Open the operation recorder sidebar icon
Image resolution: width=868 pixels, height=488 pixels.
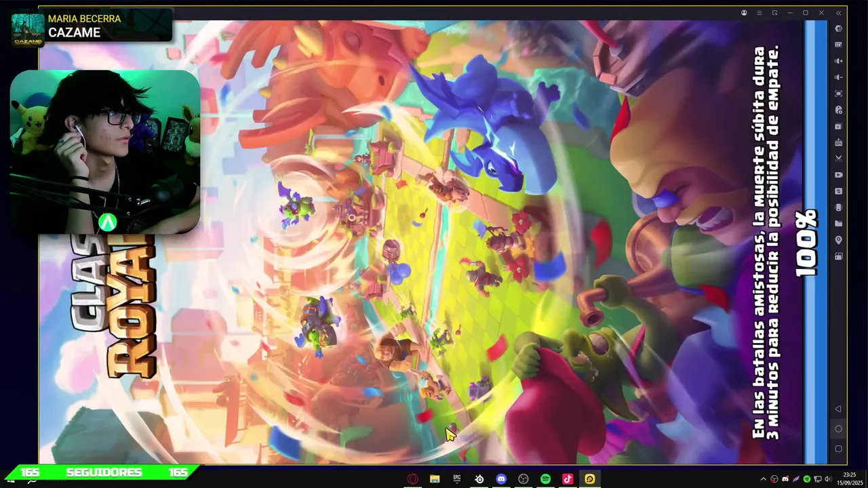[x=839, y=191]
